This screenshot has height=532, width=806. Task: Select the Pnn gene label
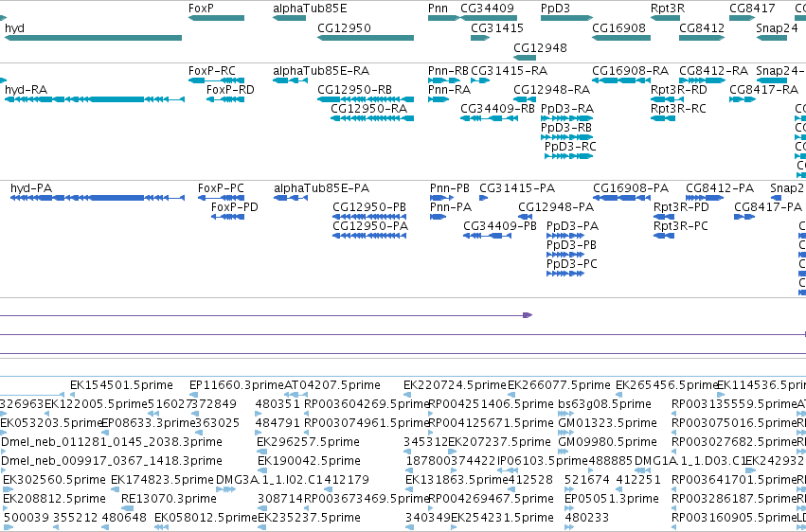click(438, 9)
